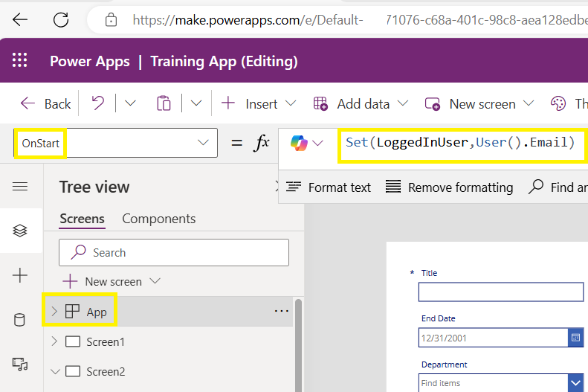Image resolution: width=588 pixels, height=392 pixels.
Task: Click New screen in Tree view
Action: click(112, 281)
